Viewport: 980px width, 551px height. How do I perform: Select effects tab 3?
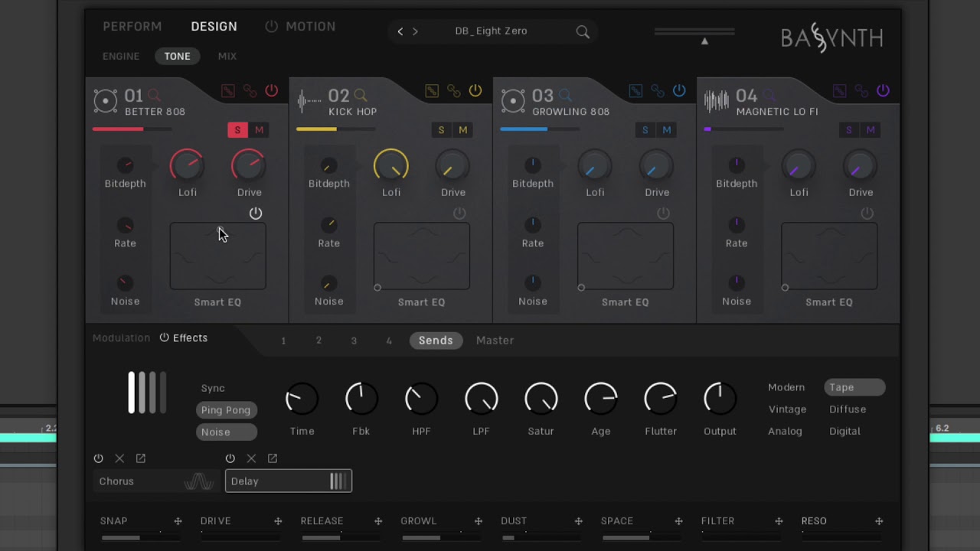coord(354,341)
